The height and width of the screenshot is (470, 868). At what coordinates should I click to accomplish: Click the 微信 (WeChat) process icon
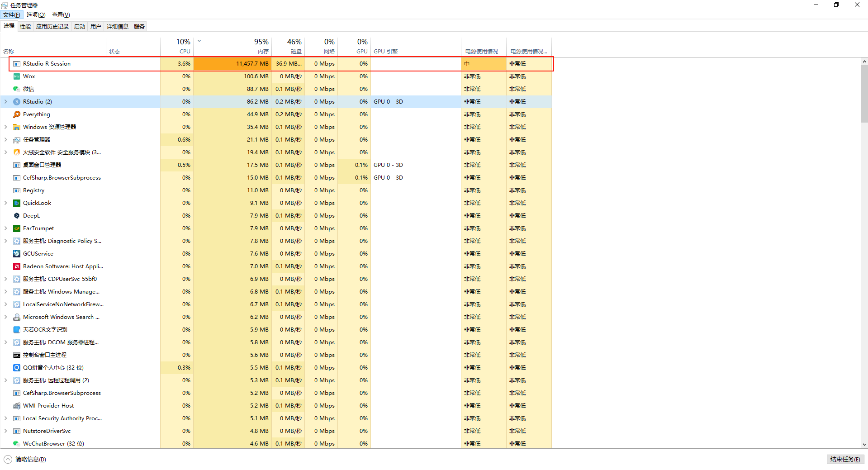pos(16,89)
